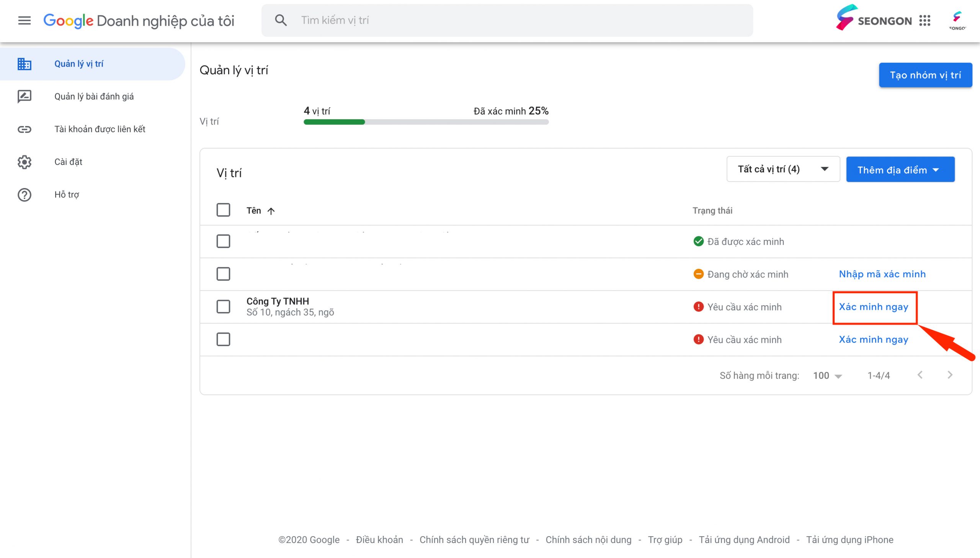Screen dimensions: 980x558
Task: Select the Công Ty TNHH row checkbox
Action: pos(223,307)
